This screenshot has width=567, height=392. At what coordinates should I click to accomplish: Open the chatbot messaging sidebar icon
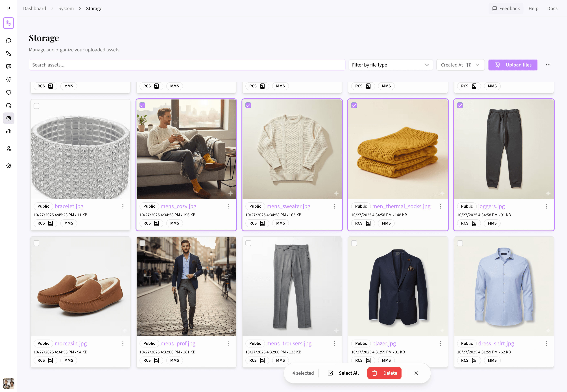tap(9, 66)
